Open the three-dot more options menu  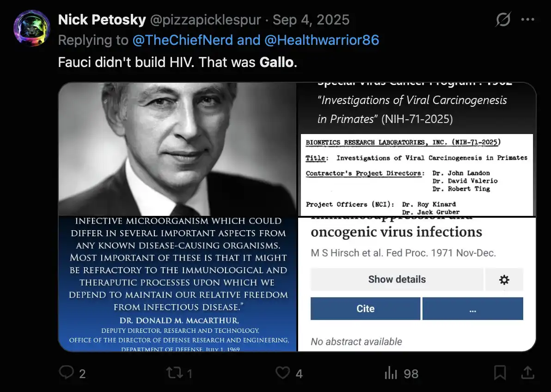click(528, 20)
